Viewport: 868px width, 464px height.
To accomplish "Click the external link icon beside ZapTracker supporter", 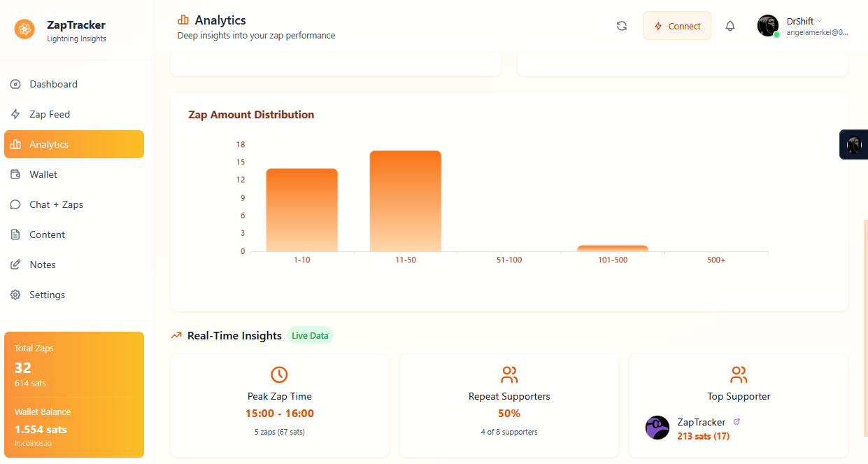I will click(x=736, y=422).
